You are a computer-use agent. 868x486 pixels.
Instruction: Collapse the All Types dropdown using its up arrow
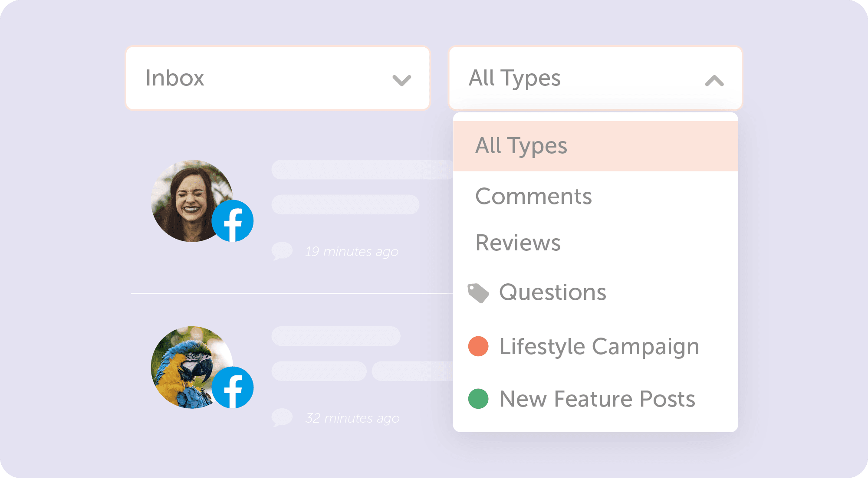(714, 80)
